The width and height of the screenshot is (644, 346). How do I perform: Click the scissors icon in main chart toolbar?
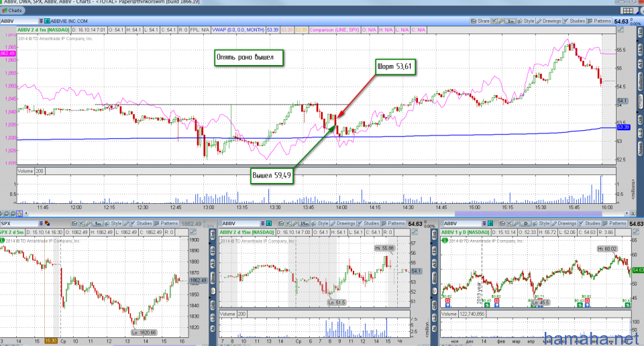pos(494,21)
